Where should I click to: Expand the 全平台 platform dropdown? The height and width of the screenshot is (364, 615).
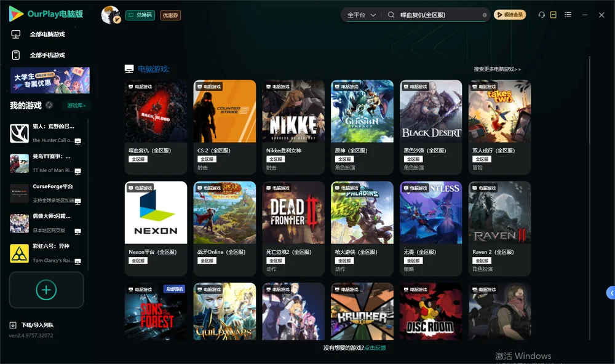pos(361,15)
